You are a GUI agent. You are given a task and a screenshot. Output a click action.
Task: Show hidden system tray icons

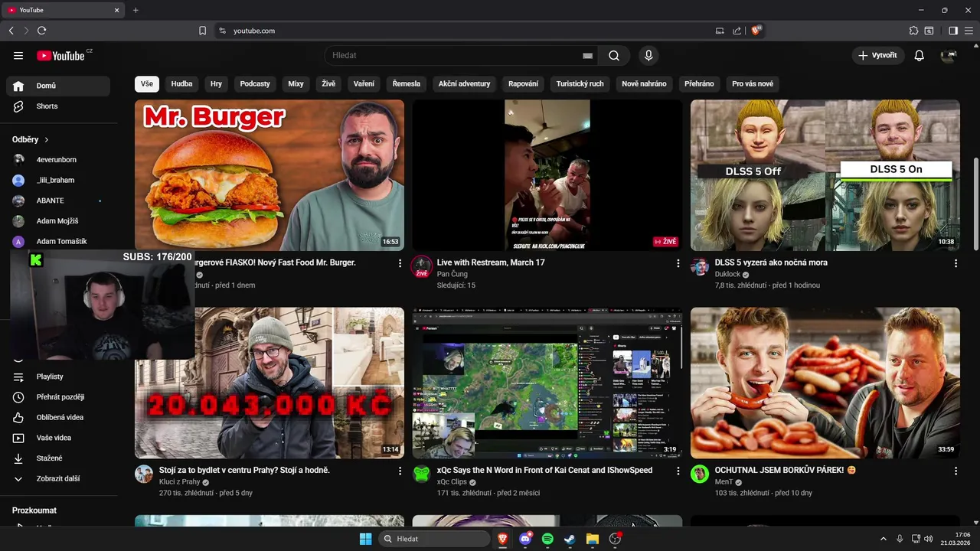coord(883,539)
